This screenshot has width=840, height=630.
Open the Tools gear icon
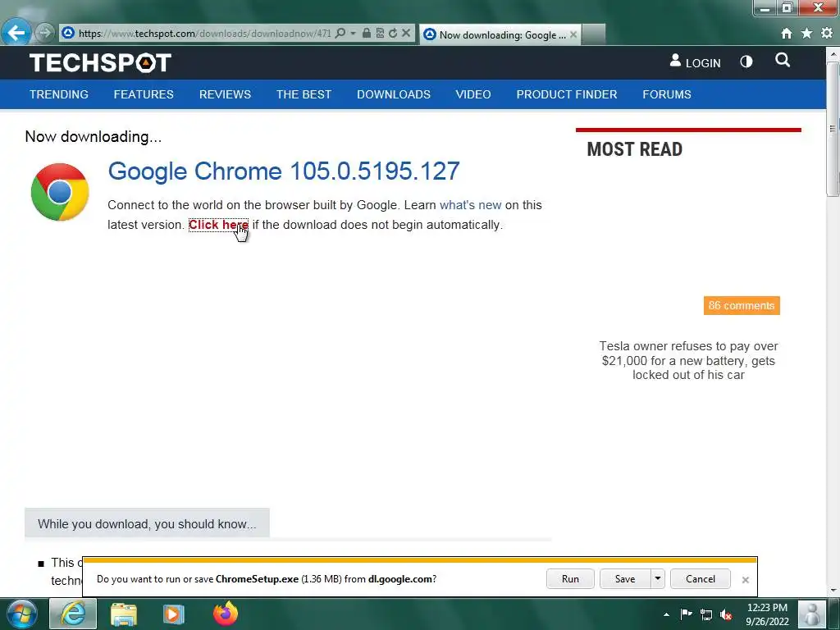point(827,34)
